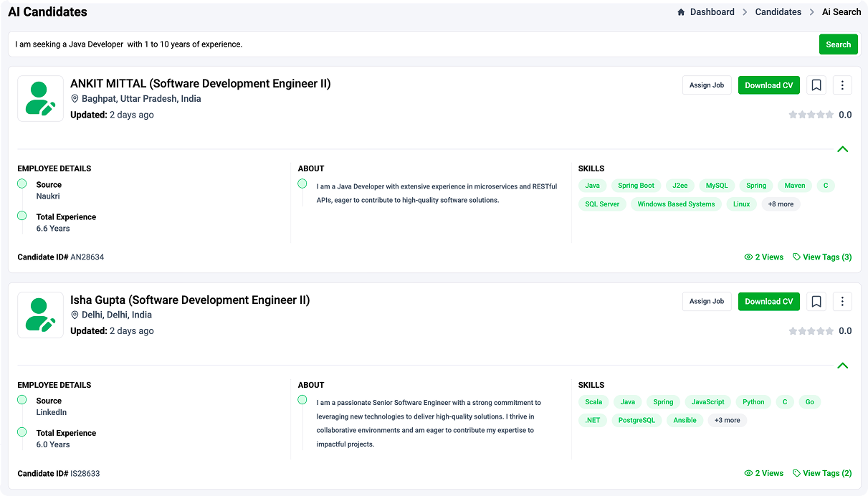868x496 pixels.
Task: Bookmark Isha Gupta's candidate profile
Action: tap(816, 301)
